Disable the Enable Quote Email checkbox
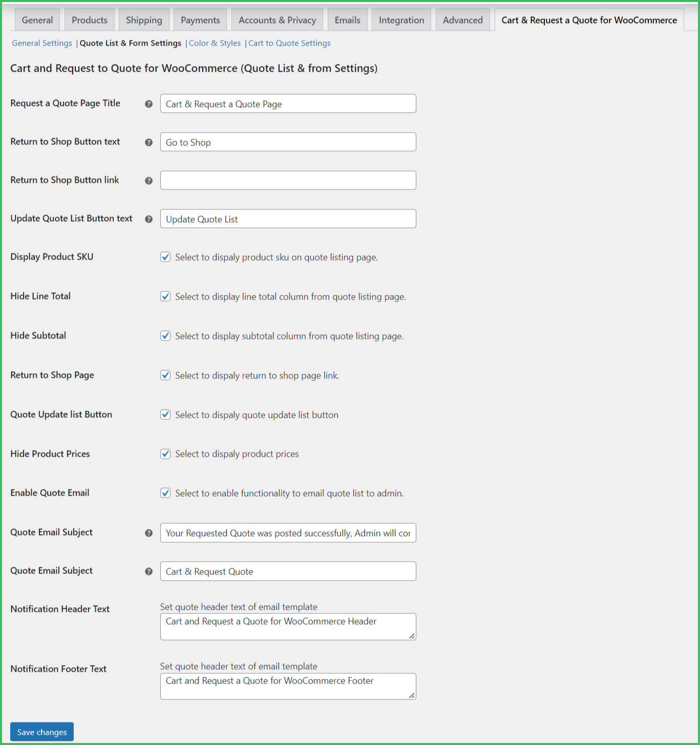This screenshot has height=745, width=700. pos(165,493)
